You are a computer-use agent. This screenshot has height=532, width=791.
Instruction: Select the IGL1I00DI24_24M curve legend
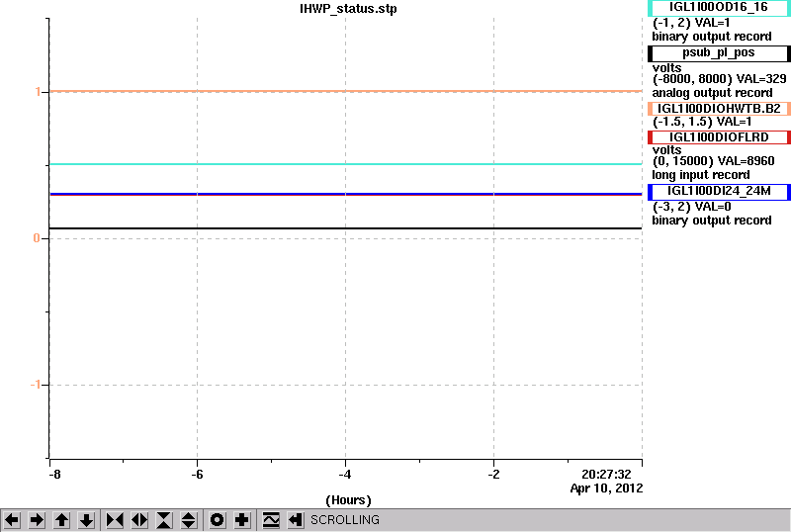(x=719, y=191)
